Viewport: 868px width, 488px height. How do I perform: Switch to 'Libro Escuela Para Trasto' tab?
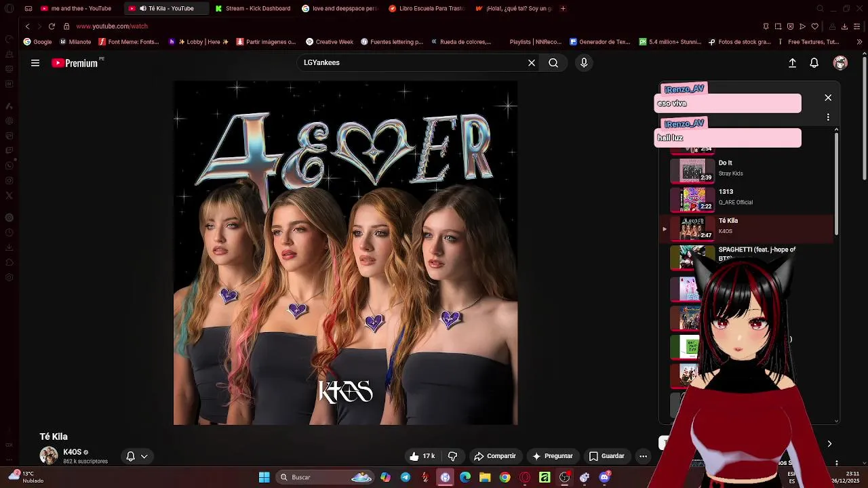(x=426, y=8)
